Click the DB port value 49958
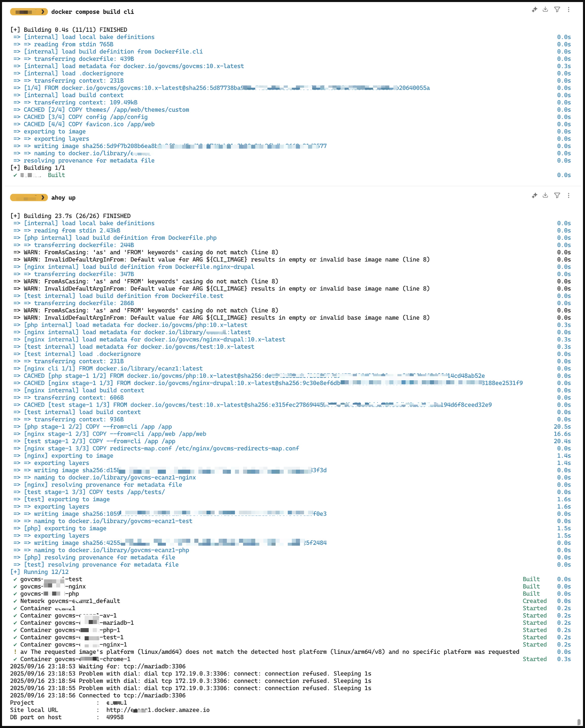Screen dimensions: 585x728 (115, 717)
